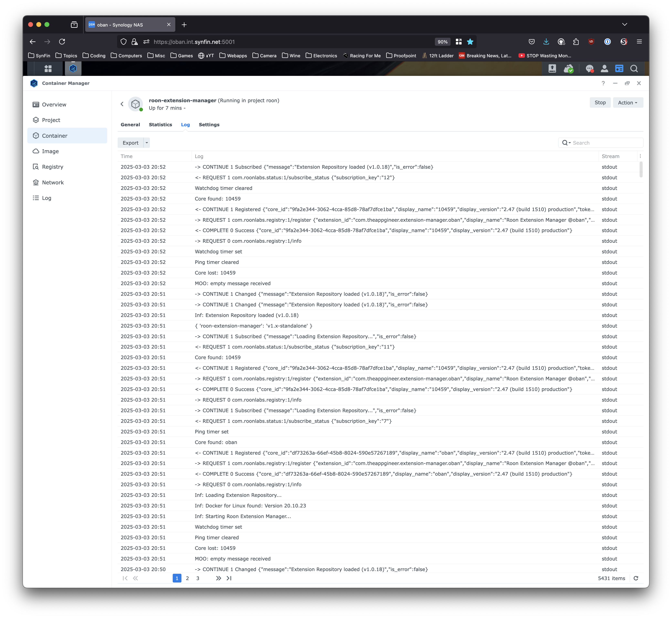Click the browser address bar URL

(194, 42)
